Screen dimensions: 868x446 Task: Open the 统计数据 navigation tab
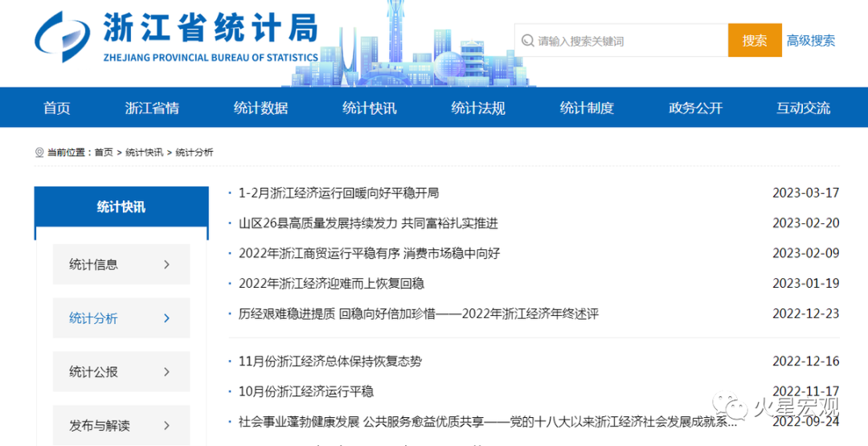pos(260,108)
